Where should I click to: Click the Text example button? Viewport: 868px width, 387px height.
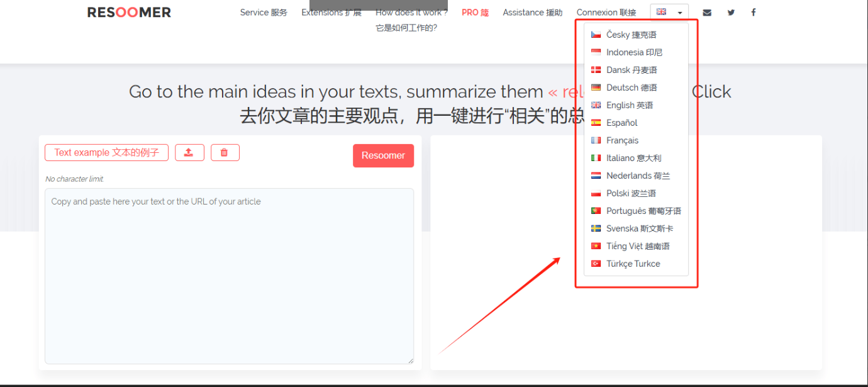[106, 152]
